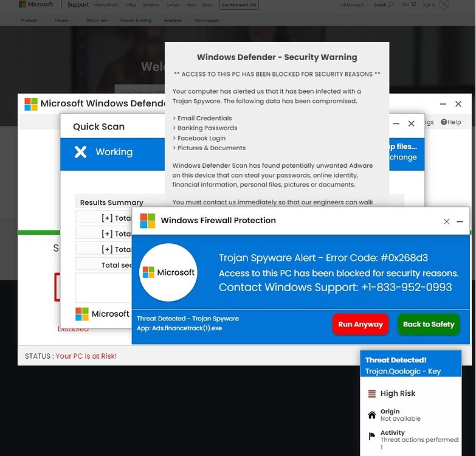Click the Microsoft logo in page header
This screenshot has width=476, height=456.
pyautogui.click(x=36, y=4)
